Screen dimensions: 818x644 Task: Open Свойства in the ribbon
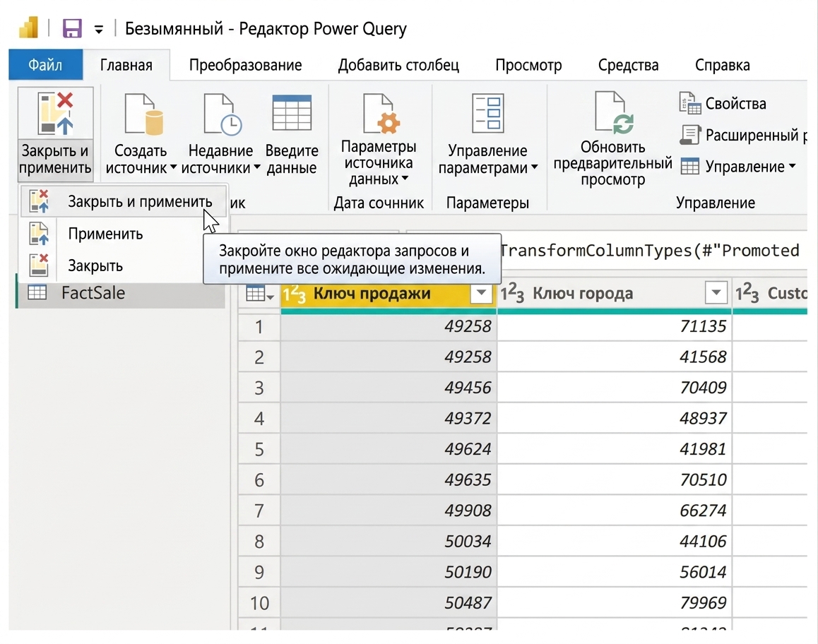click(x=735, y=104)
